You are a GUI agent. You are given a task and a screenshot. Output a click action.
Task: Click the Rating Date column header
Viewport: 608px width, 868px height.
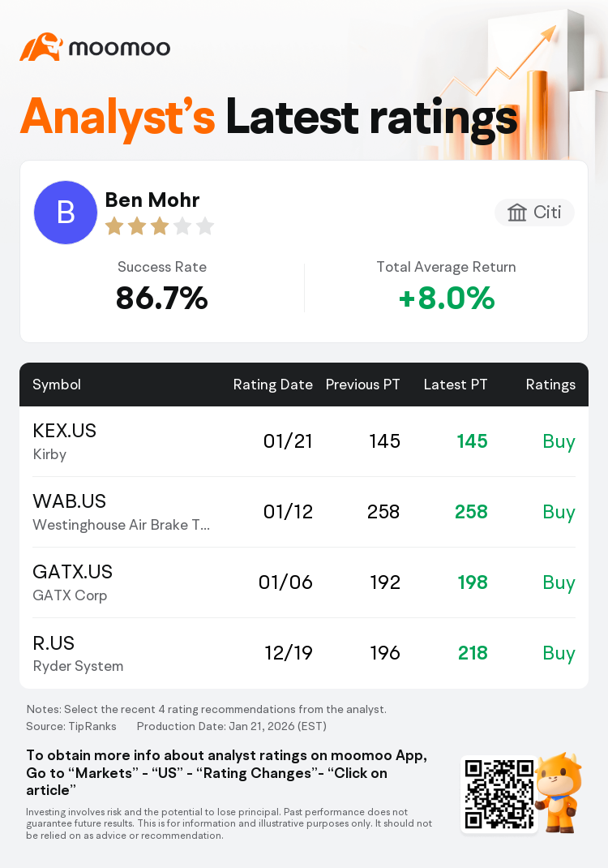[x=272, y=385]
